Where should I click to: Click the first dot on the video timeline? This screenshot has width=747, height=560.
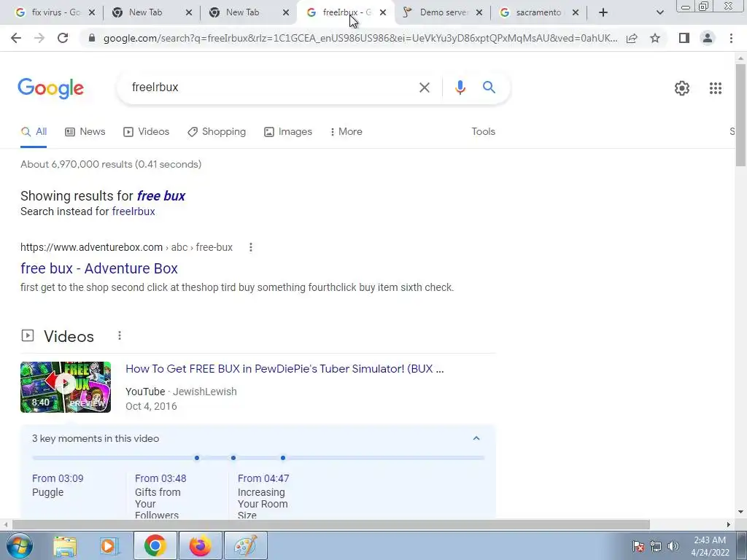point(197,458)
